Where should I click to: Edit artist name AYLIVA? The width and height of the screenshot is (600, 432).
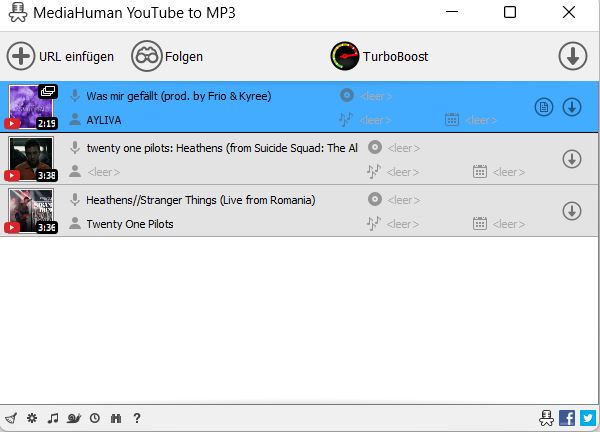tap(104, 120)
